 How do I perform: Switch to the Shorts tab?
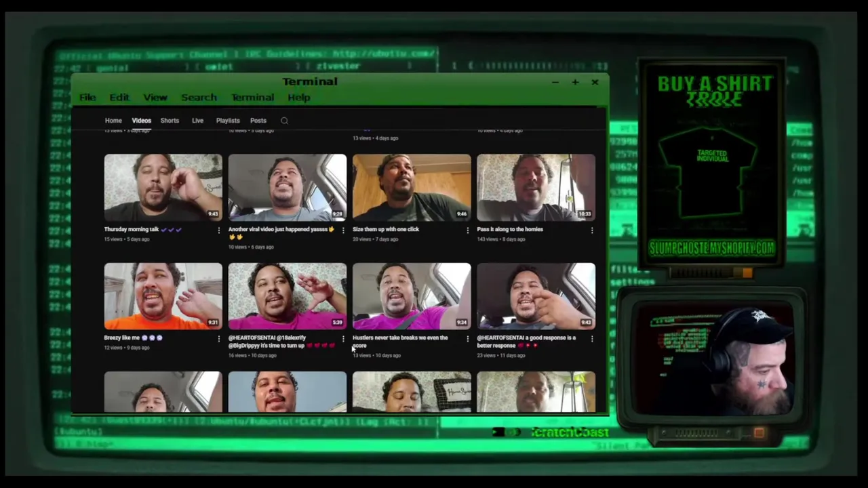170,121
